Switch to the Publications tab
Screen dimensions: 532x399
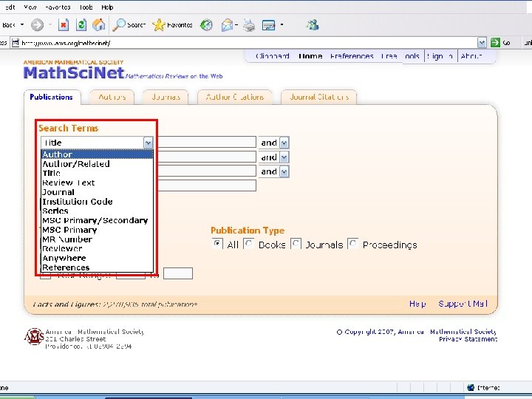tap(51, 97)
